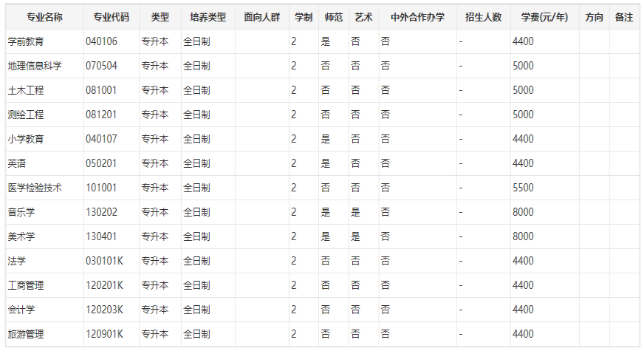Select major code 081201
Image resolution: width=644 pixels, height=351 pixels.
click(101, 115)
